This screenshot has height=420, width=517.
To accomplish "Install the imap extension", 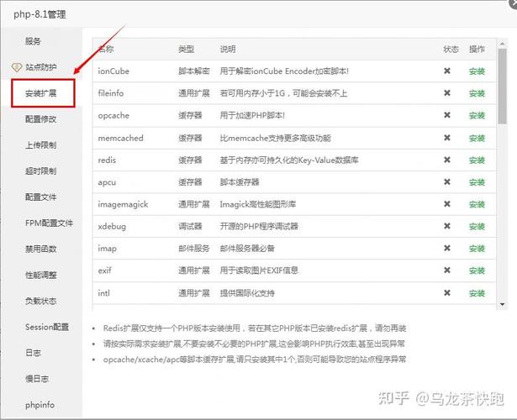I will pos(477,249).
